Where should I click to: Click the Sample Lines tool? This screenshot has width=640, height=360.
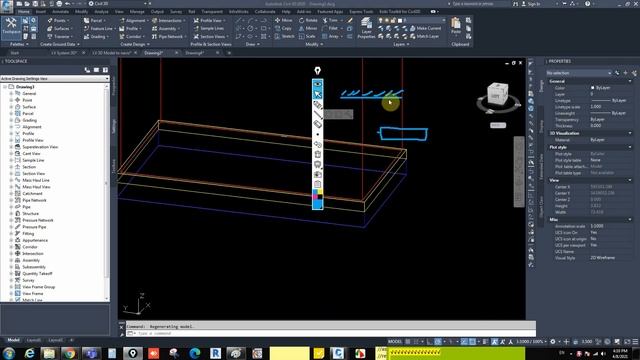[209, 29]
